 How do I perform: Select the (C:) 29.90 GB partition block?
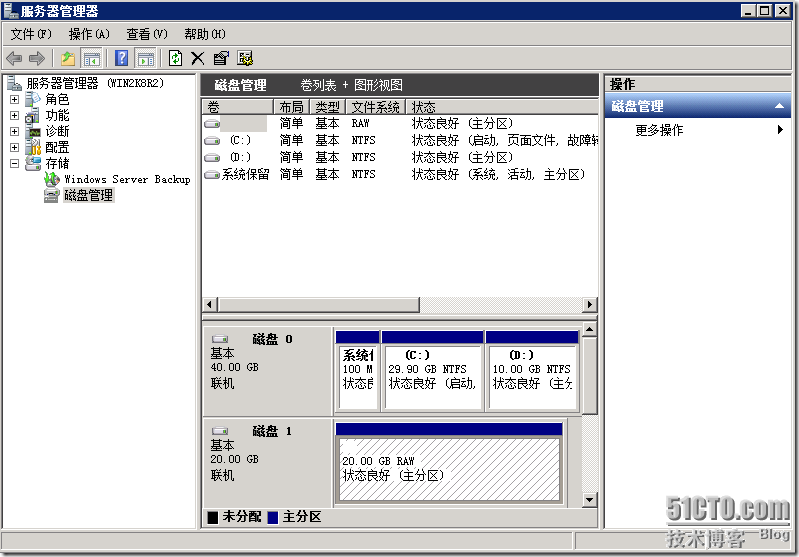tap(433, 371)
